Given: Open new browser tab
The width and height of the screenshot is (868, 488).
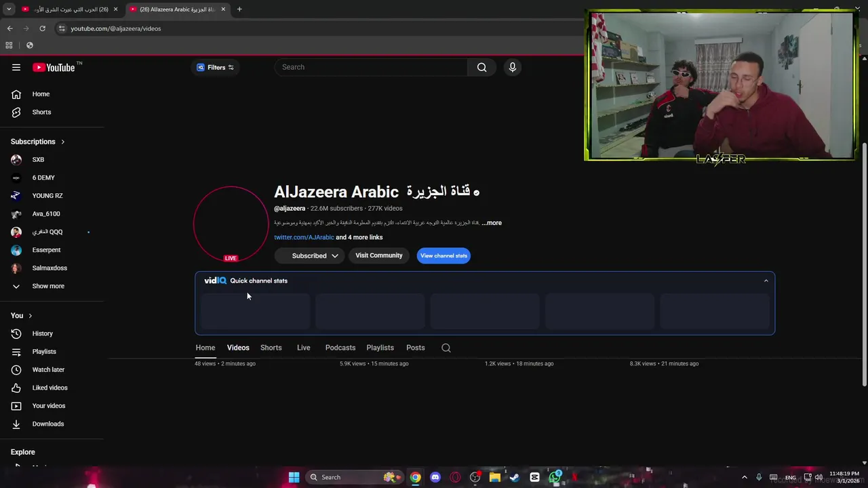Looking at the screenshot, I should tap(239, 9).
